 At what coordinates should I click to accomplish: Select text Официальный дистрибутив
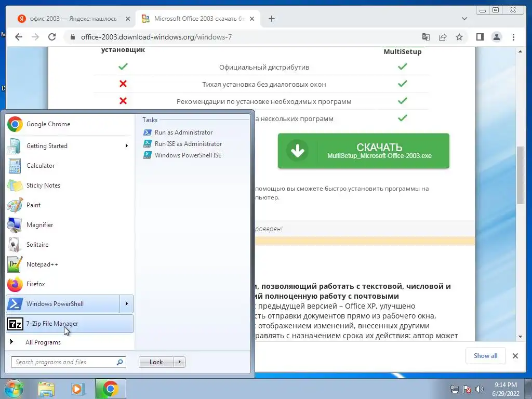(264, 67)
